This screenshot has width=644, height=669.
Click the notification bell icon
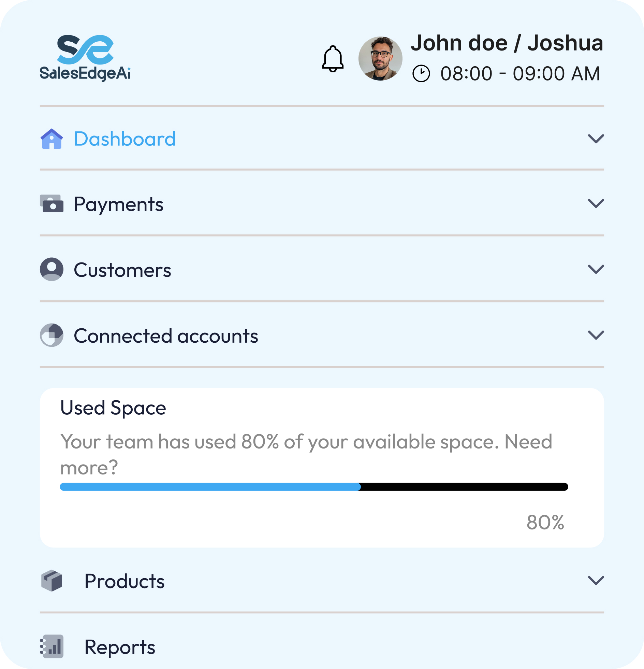(x=333, y=59)
